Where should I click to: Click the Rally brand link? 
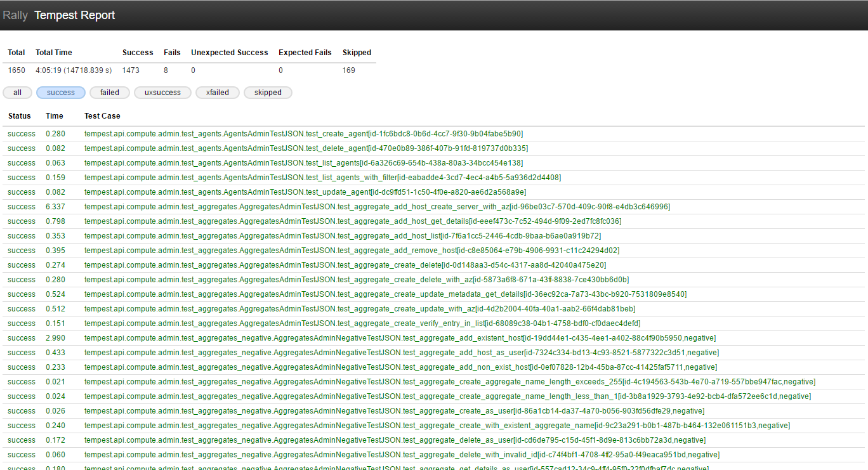[x=15, y=15]
